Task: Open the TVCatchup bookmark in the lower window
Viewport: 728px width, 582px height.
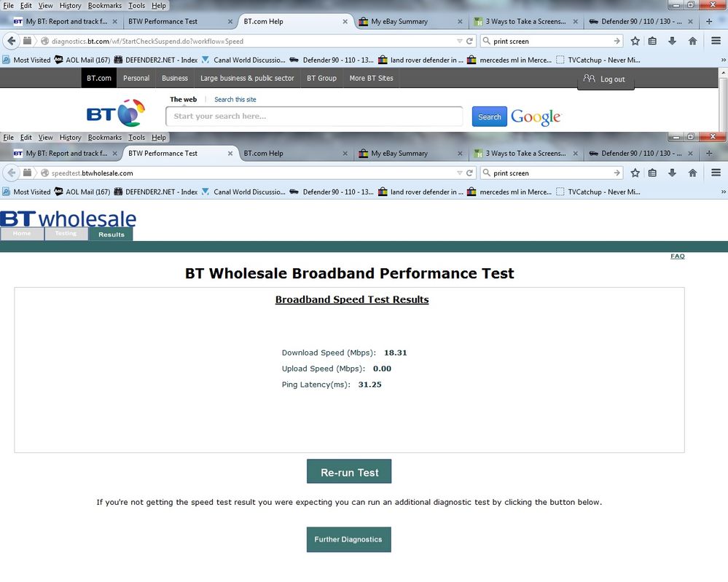Action: (x=598, y=192)
